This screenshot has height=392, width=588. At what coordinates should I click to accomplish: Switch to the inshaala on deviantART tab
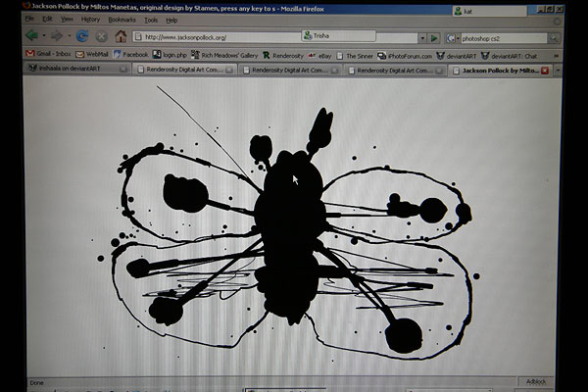pyautogui.click(x=77, y=69)
